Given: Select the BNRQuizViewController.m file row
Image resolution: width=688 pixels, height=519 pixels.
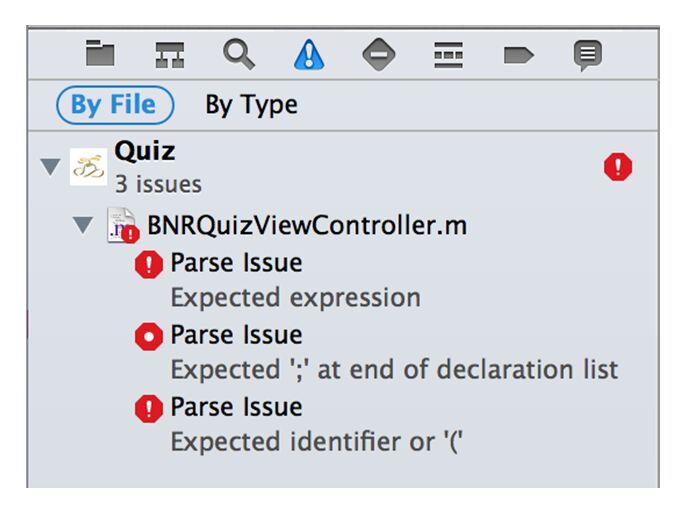Looking at the screenshot, I should point(343,225).
